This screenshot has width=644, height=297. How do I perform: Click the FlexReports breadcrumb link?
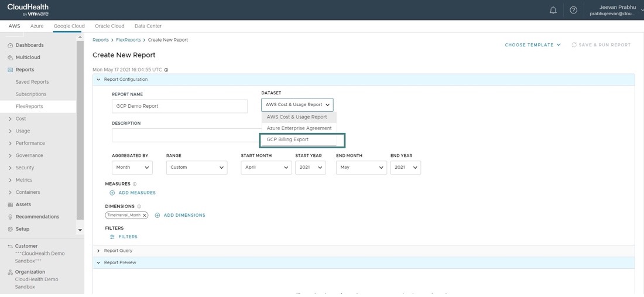128,40
